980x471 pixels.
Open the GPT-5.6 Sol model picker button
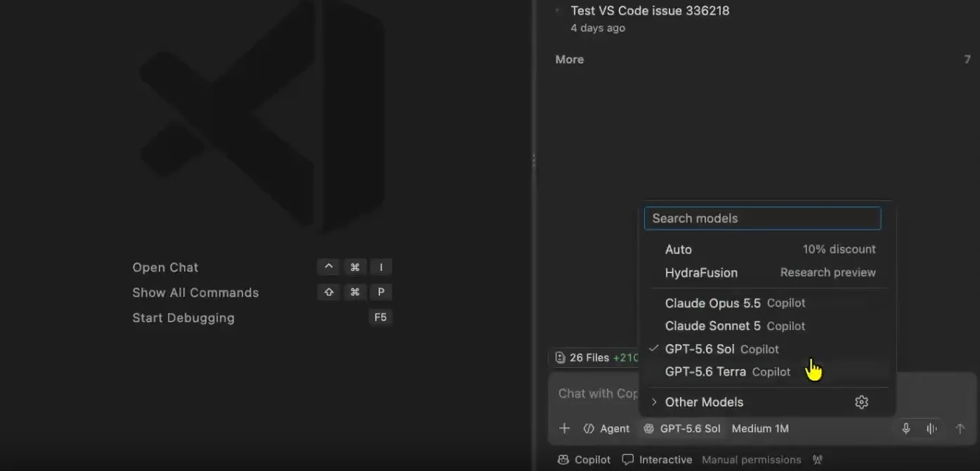(682, 429)
